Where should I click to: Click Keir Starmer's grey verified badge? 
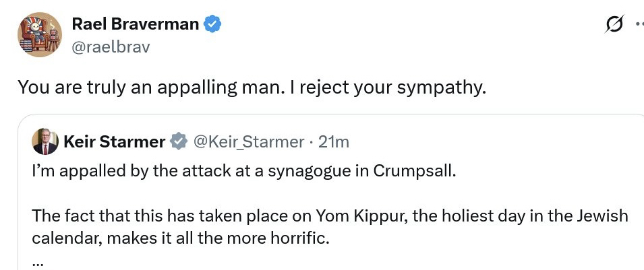pos(178,141)
